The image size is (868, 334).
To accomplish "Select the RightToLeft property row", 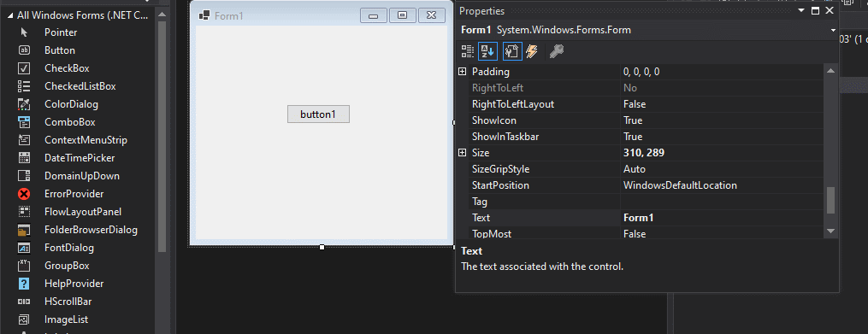I will click(646, 88).
